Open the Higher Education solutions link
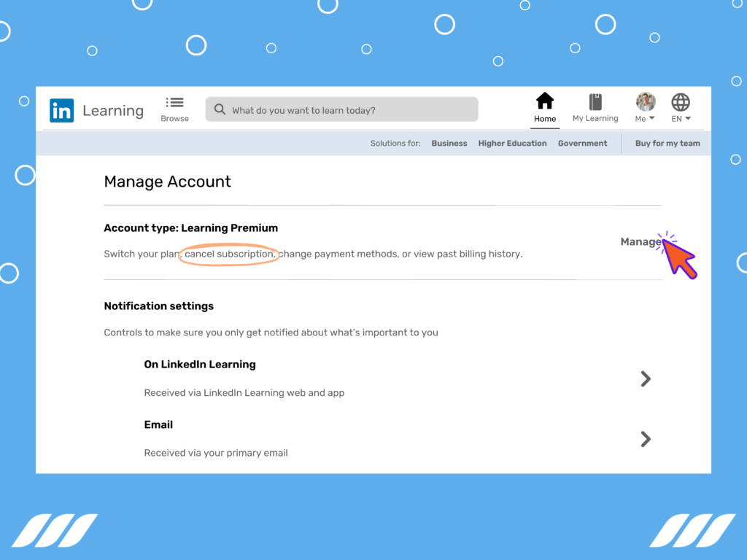Screen dimensions: 747x560 pyautogui.click(x=512, y=144)
